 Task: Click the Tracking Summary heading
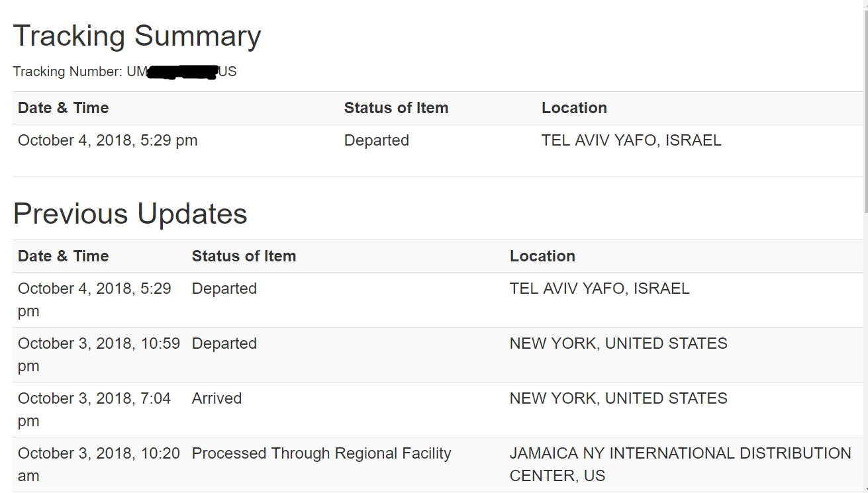[137, 36]
